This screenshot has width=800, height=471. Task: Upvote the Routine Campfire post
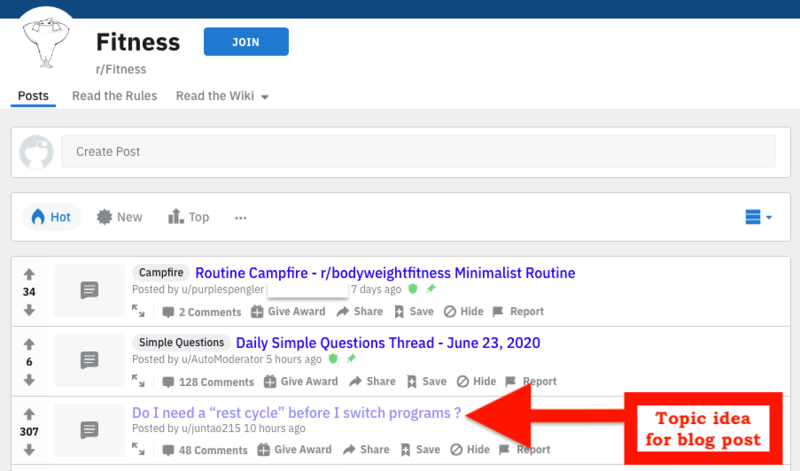[x=29, y=275]
